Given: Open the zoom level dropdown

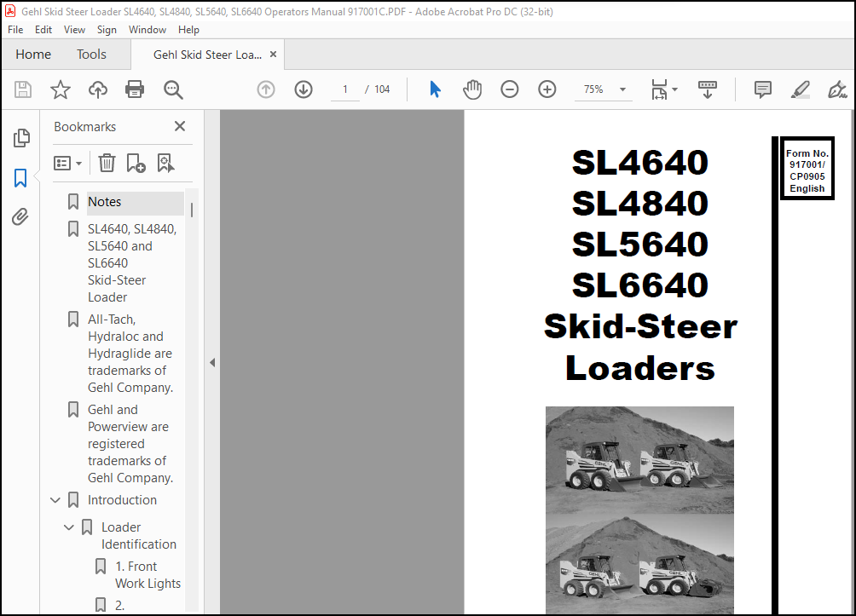Looking at the screenshot, I should pos(622,89).
